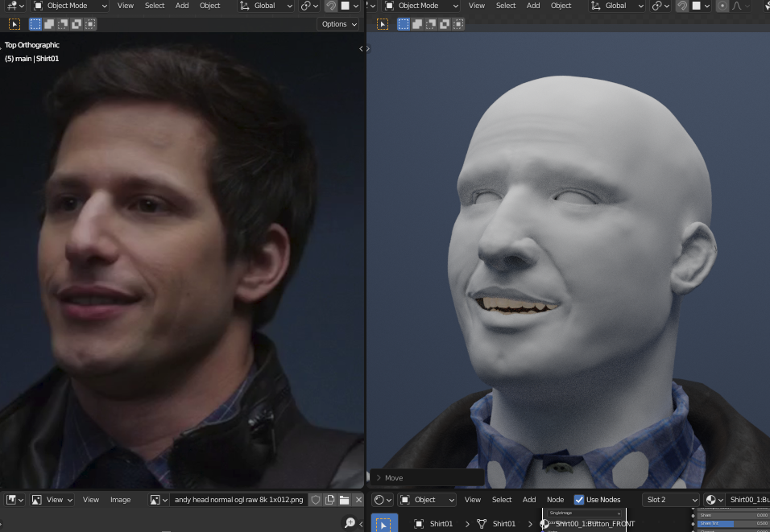Click the zoom magnifier gizmo in the image editor
This screenshot has height=532, width=770.
[x=350, y=522]
